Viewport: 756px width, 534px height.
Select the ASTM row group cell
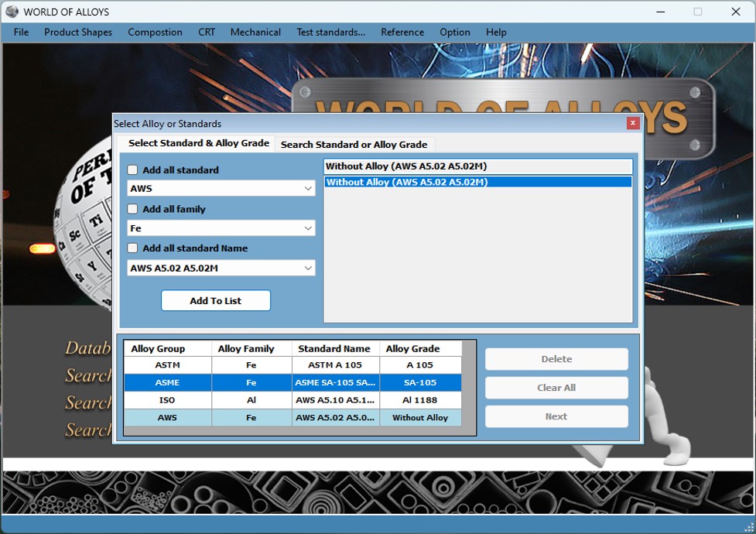(168, 365)
